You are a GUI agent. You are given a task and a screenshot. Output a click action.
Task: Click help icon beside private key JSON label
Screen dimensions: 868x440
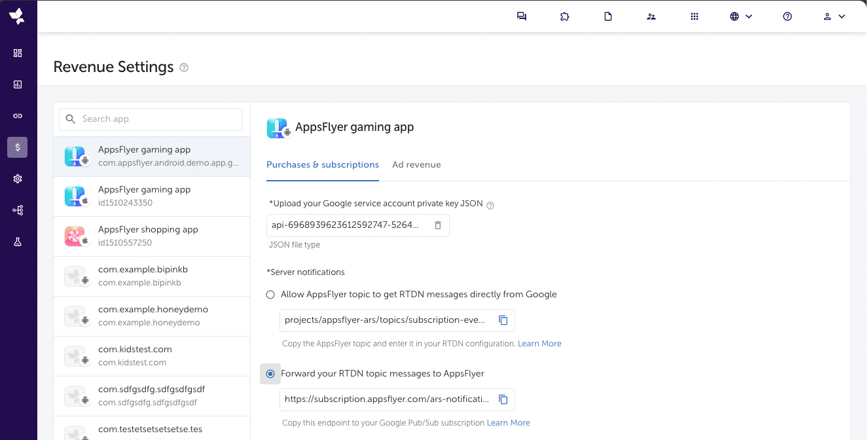490,205
